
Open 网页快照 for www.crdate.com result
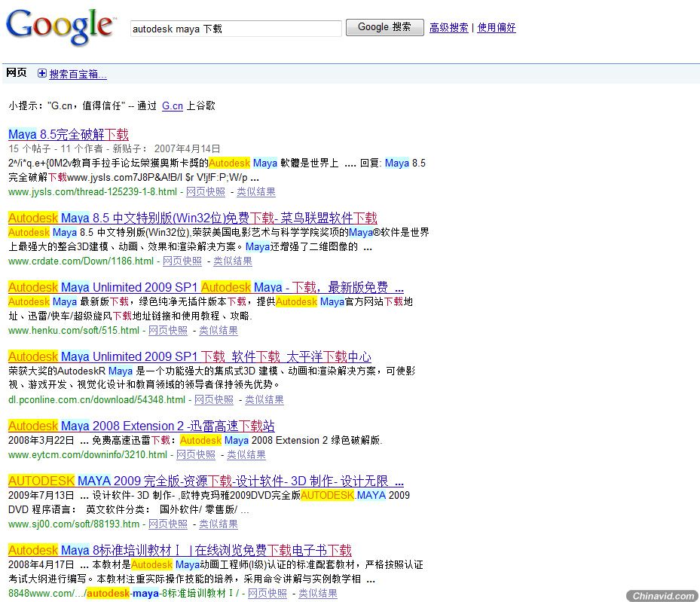182,261
